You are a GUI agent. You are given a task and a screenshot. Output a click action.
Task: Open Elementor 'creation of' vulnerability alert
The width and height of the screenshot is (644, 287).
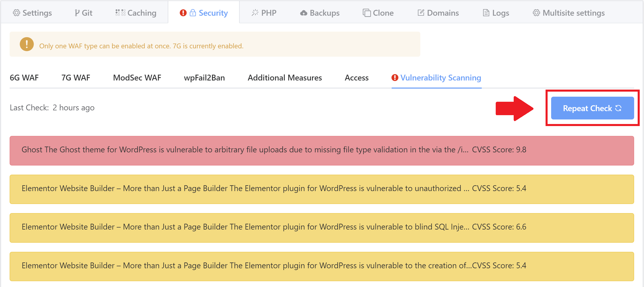pyautogui.click(x=322, y=266)
